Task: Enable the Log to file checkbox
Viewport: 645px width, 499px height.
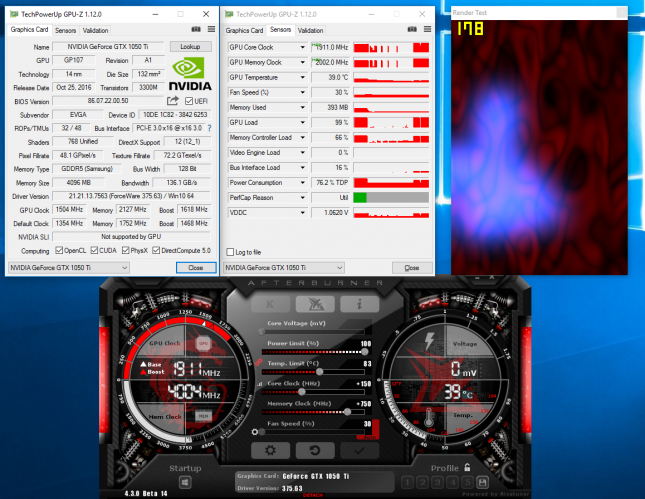Action: (x=230, y=252)
